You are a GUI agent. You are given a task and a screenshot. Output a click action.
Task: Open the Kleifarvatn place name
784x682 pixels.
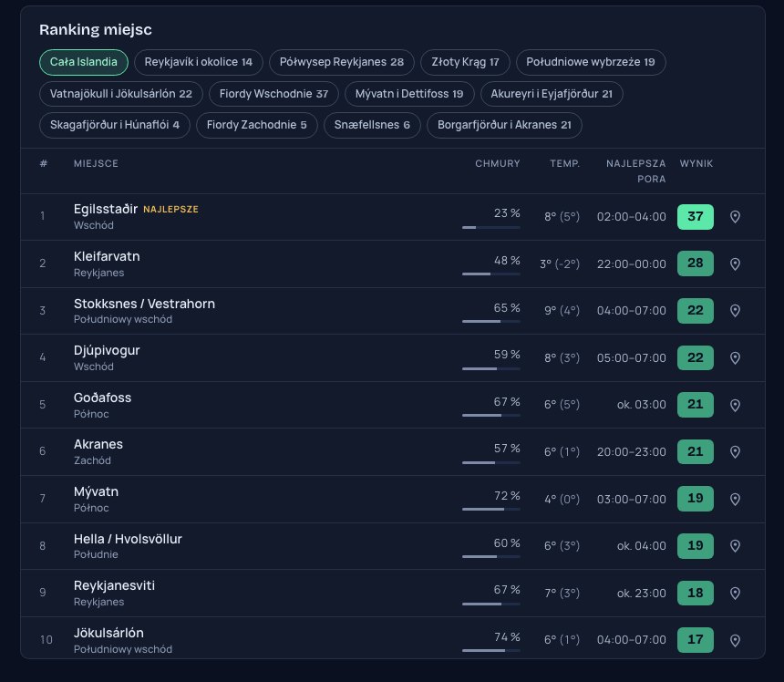point(107,256)
